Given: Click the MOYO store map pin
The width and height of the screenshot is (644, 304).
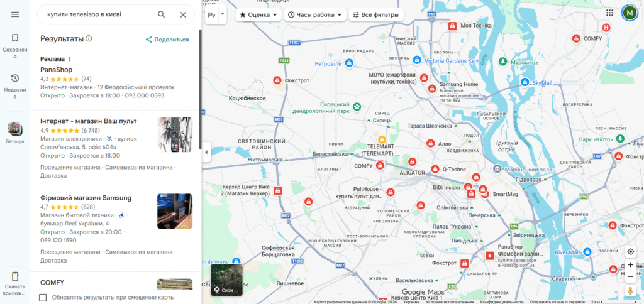Looking at the screenshot, I should pos(424,78).
